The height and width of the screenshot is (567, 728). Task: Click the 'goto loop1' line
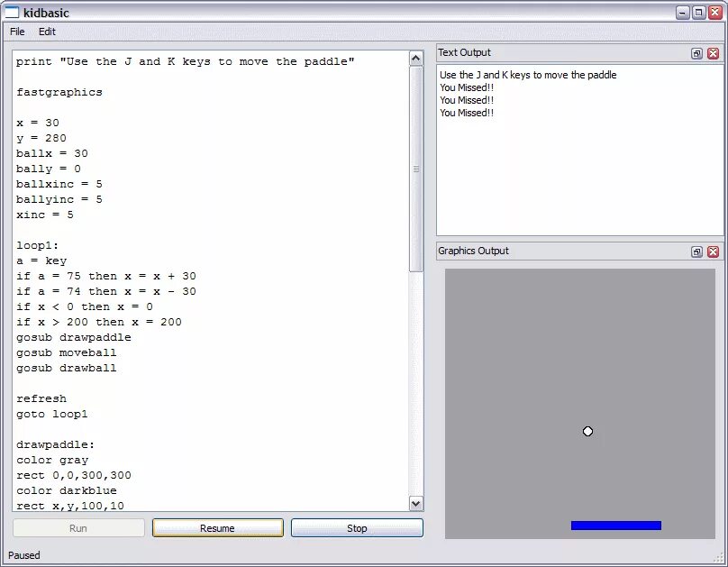pos(52,414)
